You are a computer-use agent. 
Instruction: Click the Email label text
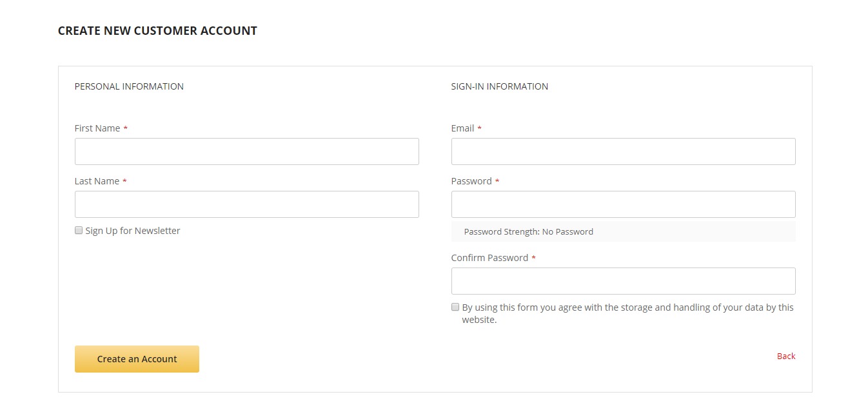(462, 128)
